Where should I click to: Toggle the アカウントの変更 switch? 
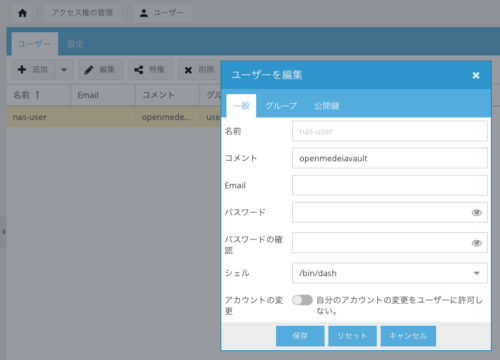click(302, 300)
